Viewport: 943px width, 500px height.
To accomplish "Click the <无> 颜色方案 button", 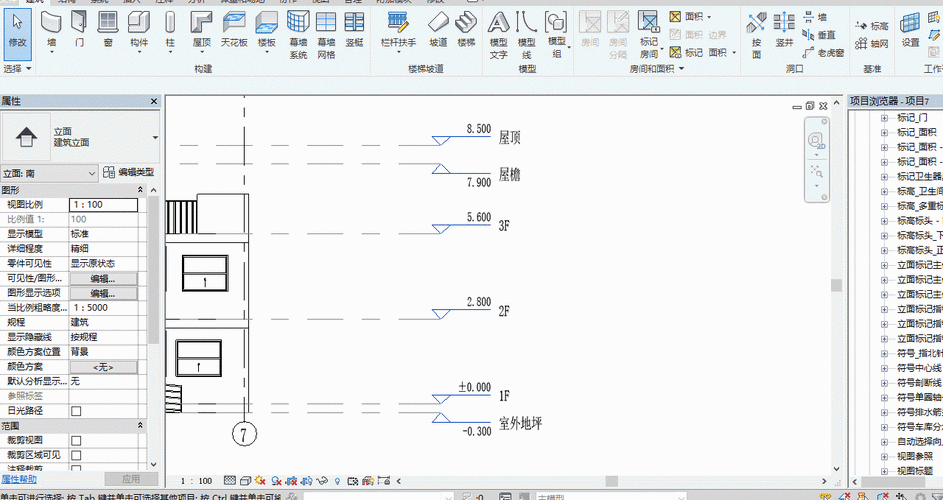I will tap(103, 367).
